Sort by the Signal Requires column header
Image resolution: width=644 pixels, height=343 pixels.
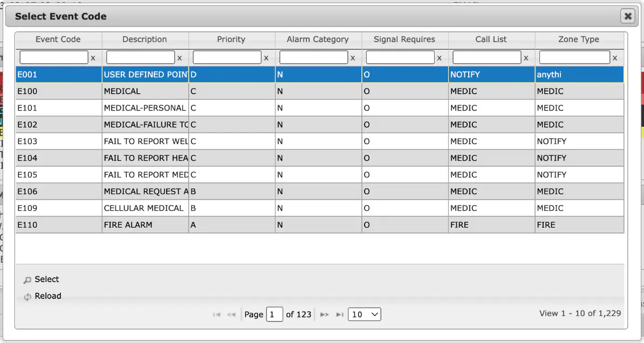click(x=405, y=39)
